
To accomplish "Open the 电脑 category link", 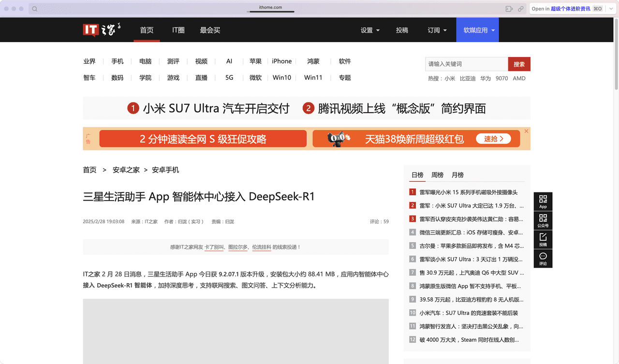I will coord(146,61).
